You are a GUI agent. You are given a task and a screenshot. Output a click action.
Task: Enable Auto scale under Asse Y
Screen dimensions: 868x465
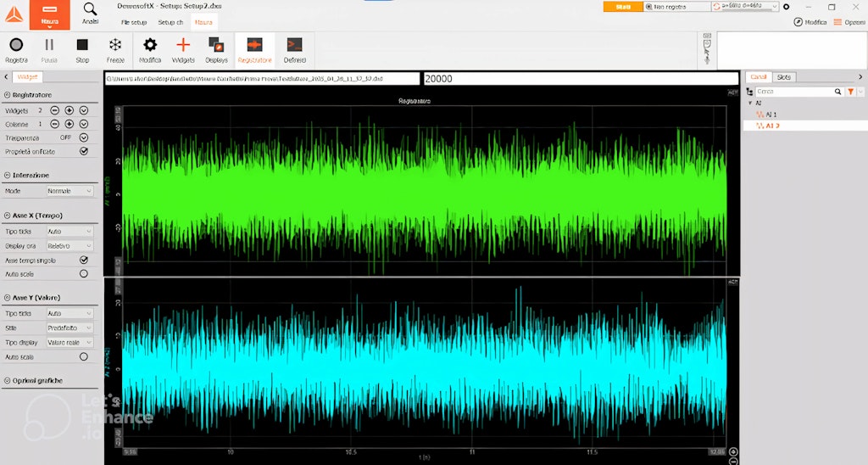pyautogui.click(x=84, y=357)
